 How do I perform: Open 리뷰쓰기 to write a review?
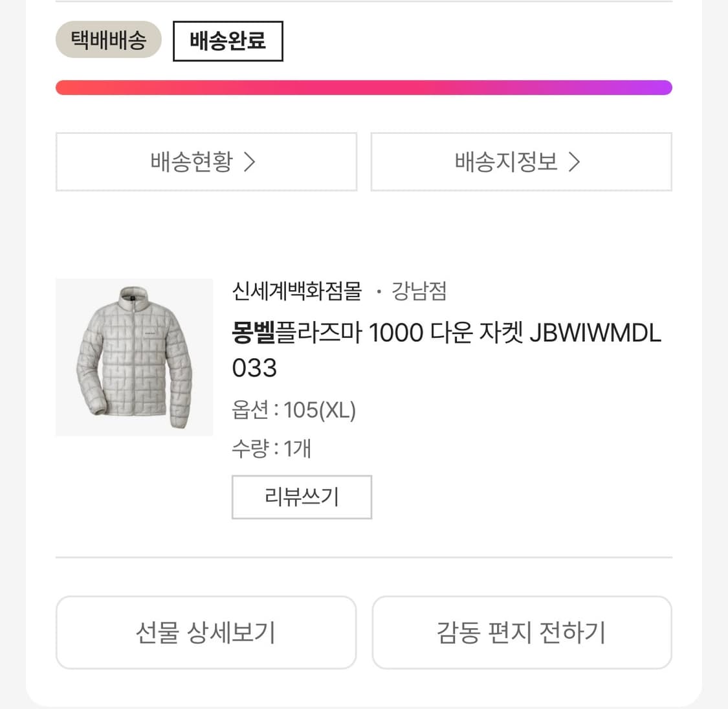(302, 497)
